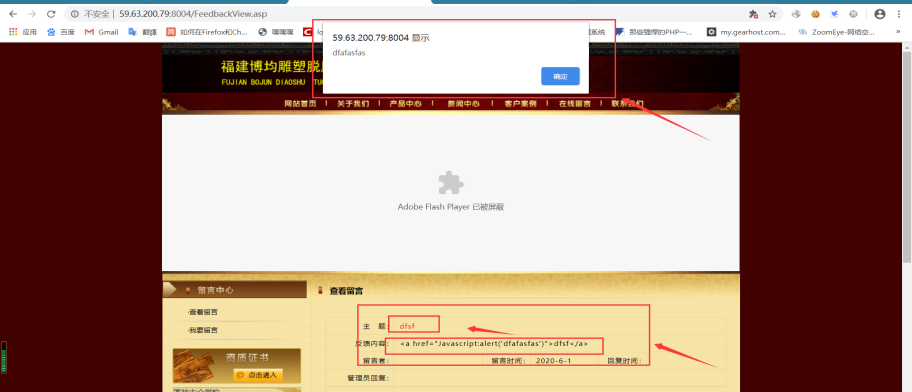Click the site title 福建博均雕塑

coord(272,66)
